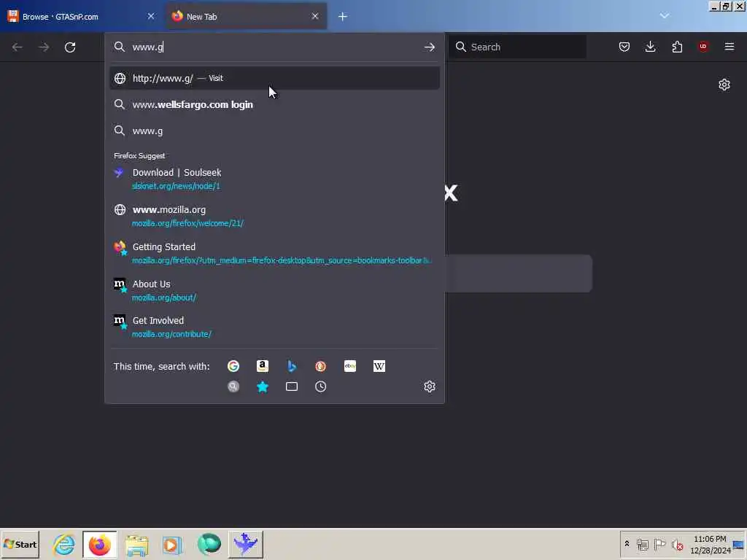The width and height of the screenshot is (747, 560).
Task: Search with Wikipedia icon
Action: (x=379, y=366)
